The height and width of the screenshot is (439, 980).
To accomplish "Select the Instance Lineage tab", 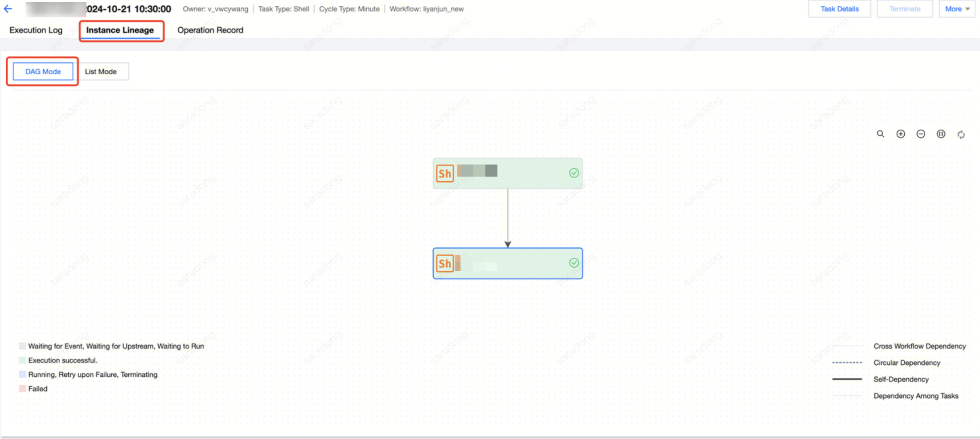I will pyautogui.click(x=120, y=30).
